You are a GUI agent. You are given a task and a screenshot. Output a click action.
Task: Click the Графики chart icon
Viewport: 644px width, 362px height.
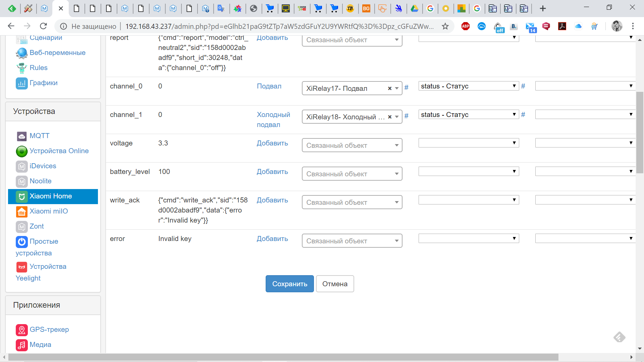point(22,83)
